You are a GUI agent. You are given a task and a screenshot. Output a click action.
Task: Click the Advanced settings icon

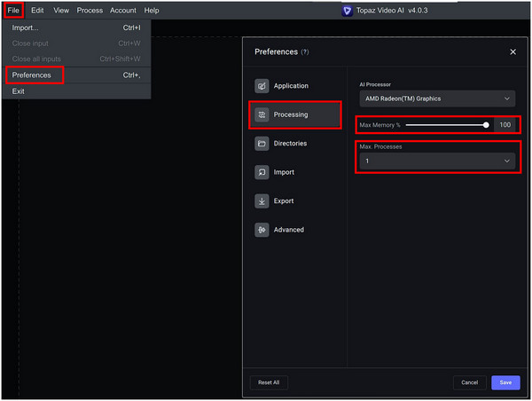262,230
